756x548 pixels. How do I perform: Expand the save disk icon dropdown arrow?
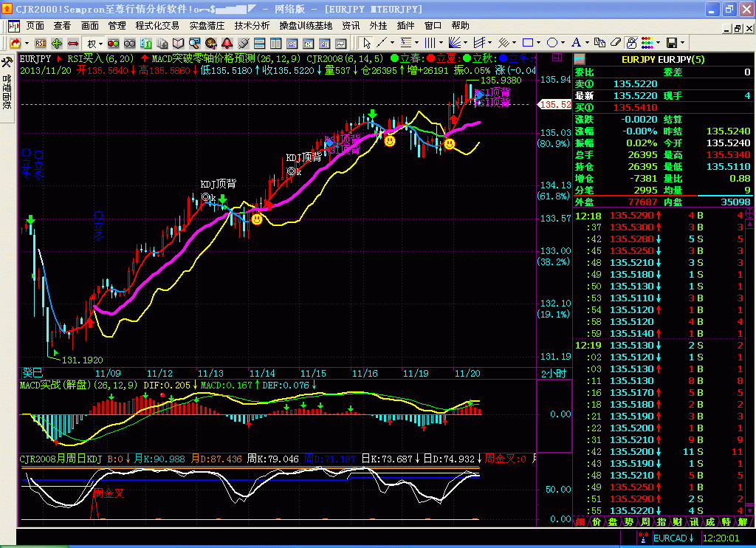[684, 43]
